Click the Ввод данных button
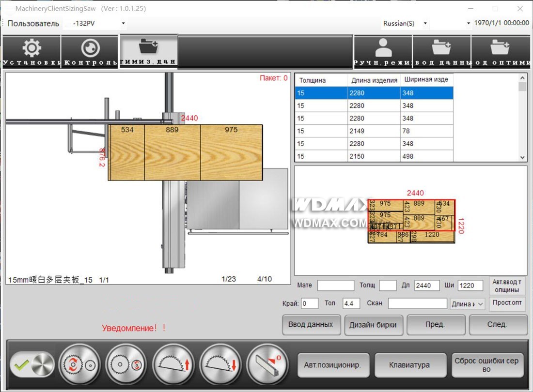Viewport: 533px width, 392px height. point(311,325)
